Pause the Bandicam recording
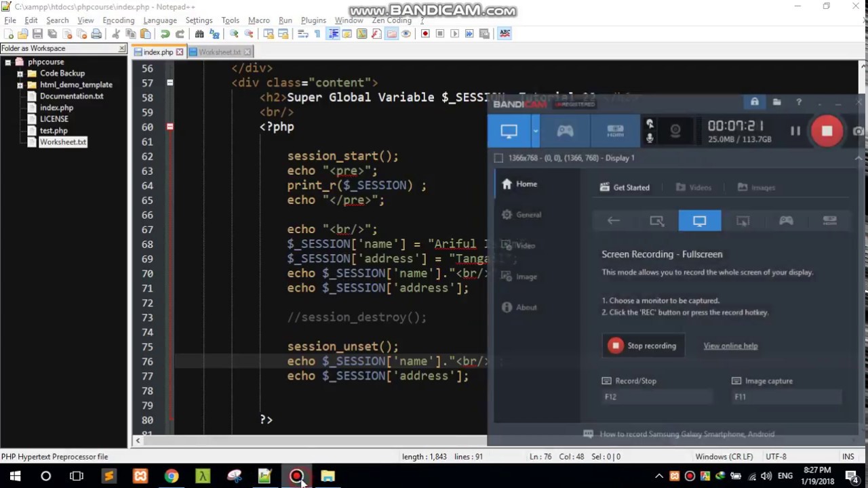The height and width of the screenshot is (488, 868). 795,131
